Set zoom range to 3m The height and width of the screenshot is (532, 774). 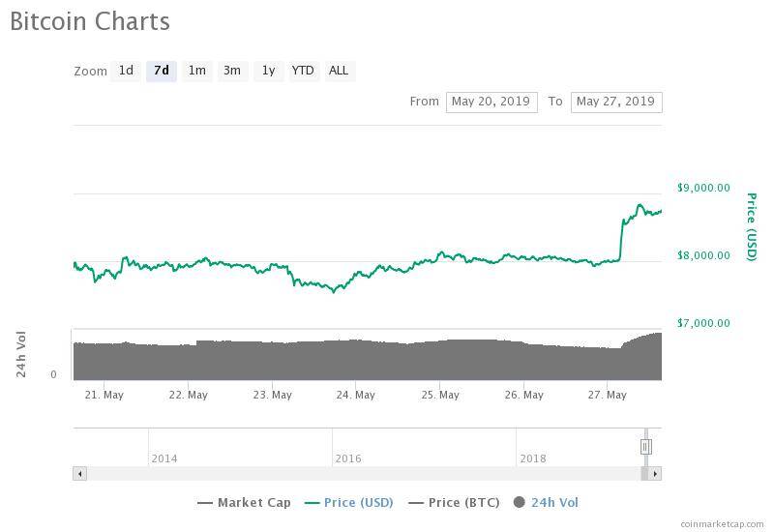point(232,71)
